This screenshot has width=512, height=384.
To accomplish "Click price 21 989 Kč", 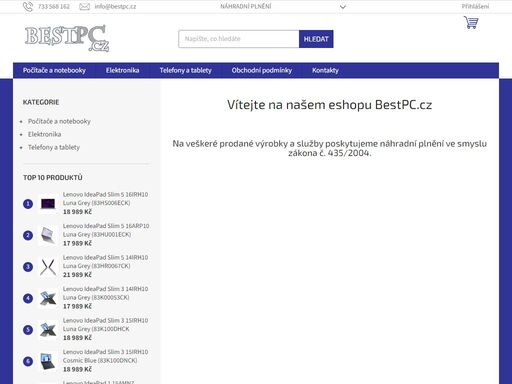I will tap(77, 275).
